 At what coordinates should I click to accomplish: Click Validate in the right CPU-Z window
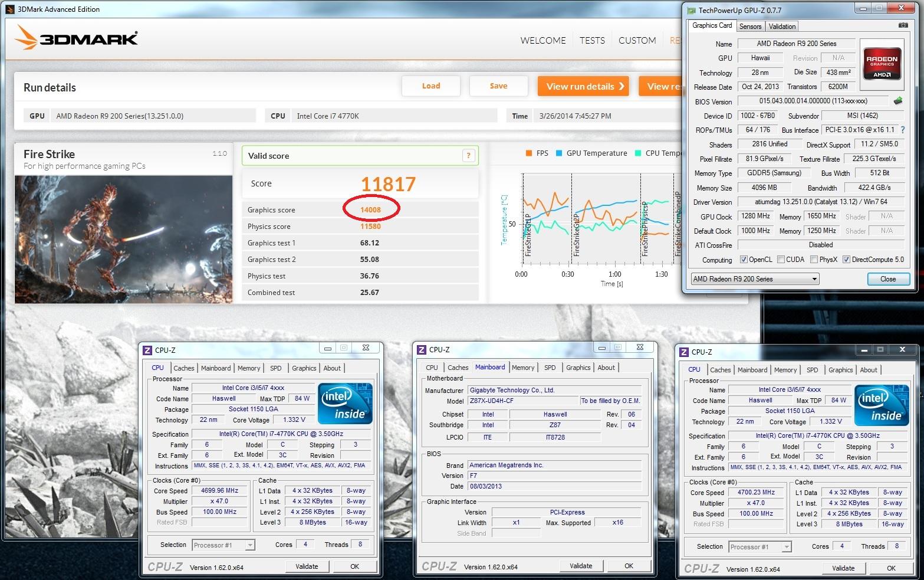(x=843, y=568)
